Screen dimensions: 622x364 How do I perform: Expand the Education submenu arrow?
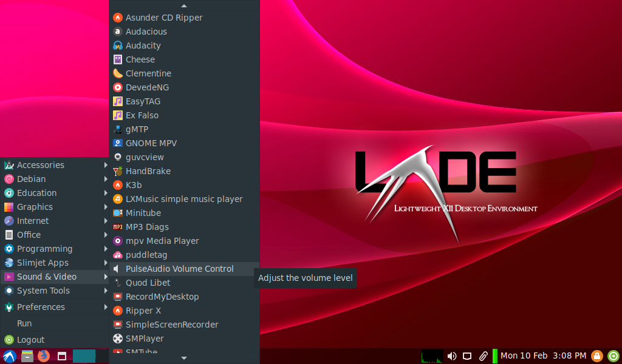point(106,193)
